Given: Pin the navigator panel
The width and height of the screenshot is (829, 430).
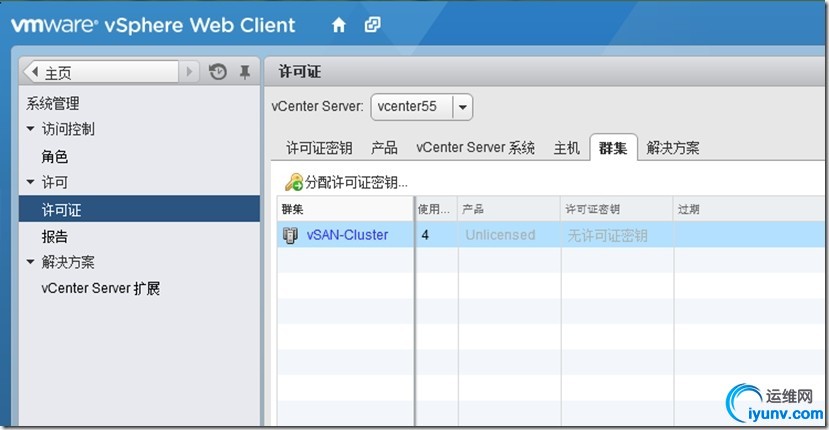Looking at the screenshot, I should click(244, 72).
